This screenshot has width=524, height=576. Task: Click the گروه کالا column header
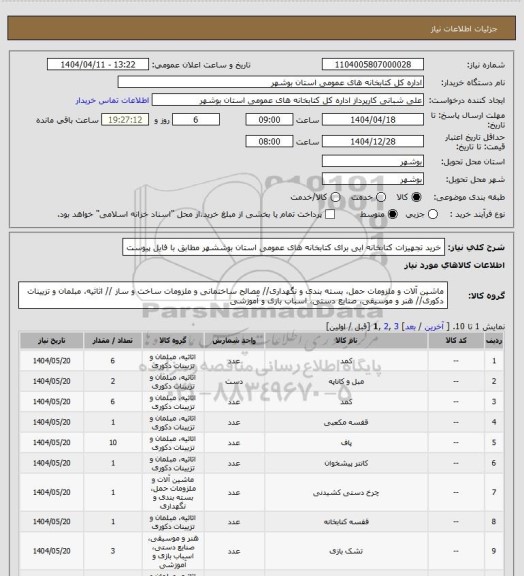[173, 341]
